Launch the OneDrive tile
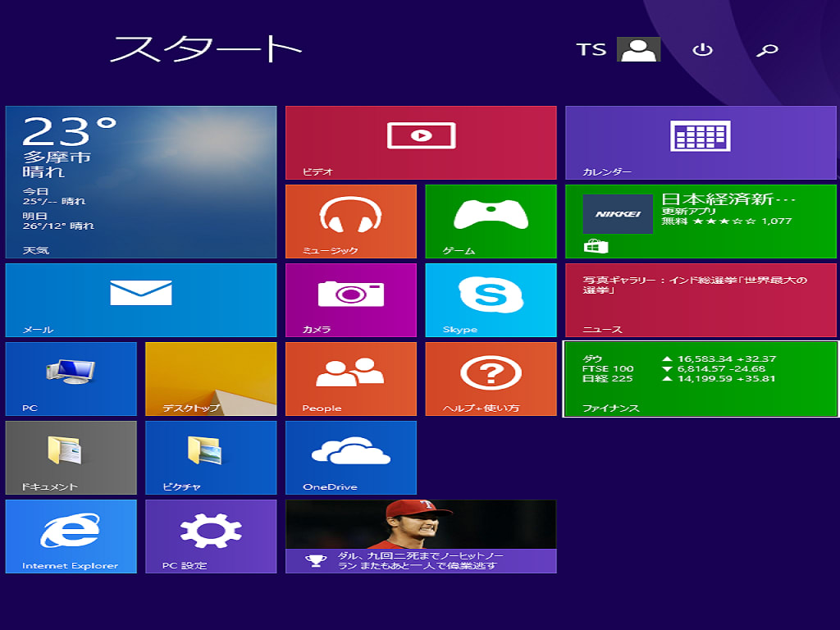Screen dimensions: 840x630 (x=351, y=458)
